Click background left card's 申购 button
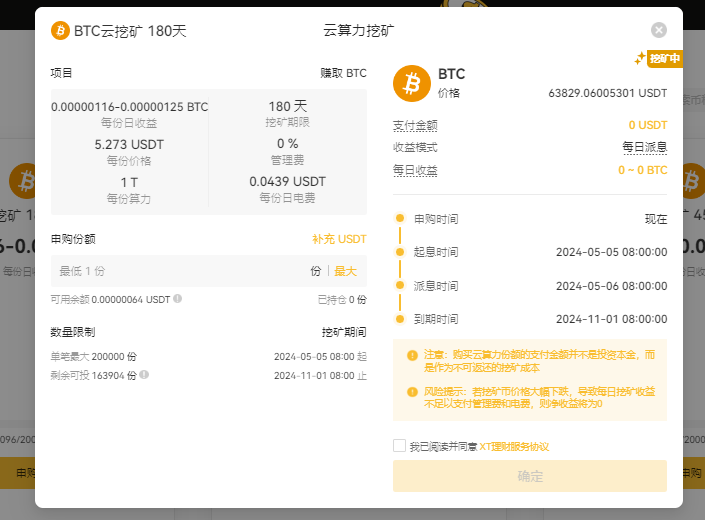The height and width of the screenshot is (520, 705). [18, 473]
